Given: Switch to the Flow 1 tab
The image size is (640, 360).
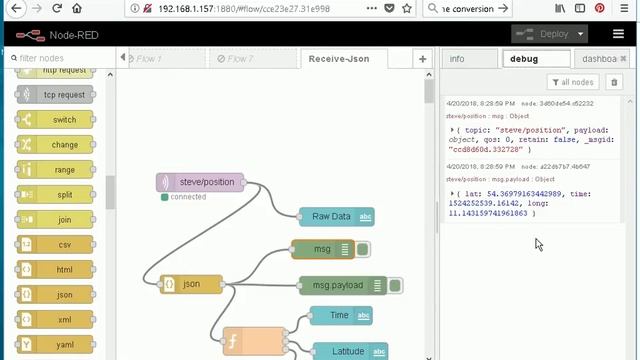Looking at the screenshot, I should (x=166, y=59).
